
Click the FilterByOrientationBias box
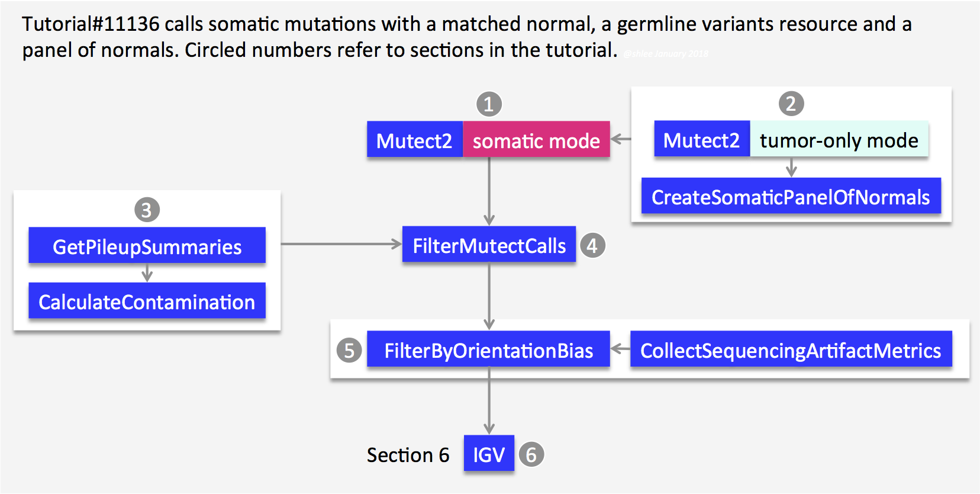pyautogui.click(x=488, y=349)
